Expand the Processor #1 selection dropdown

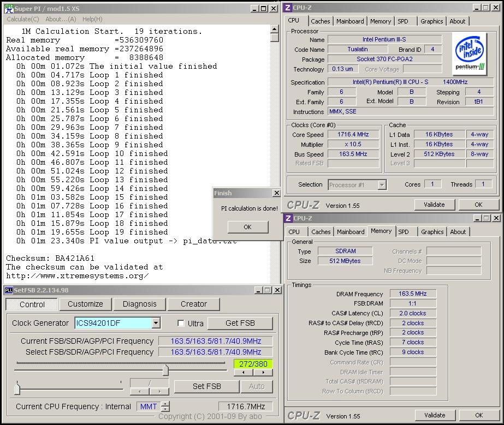(x=382, y=185)
